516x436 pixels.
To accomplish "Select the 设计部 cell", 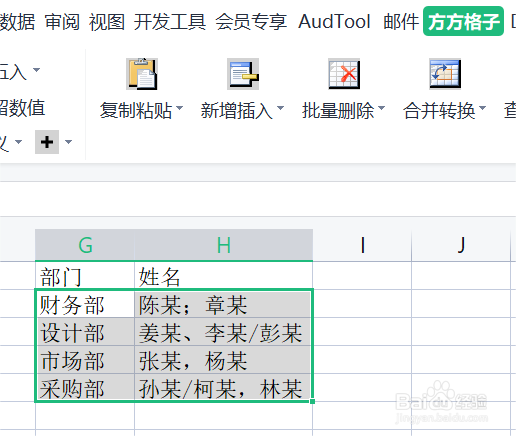I will tap(85, 332).
